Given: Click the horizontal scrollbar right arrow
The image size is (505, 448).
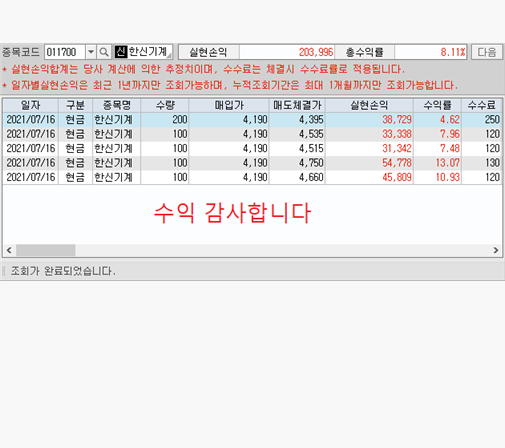Looking at the screenshot, I should [496, 250].
